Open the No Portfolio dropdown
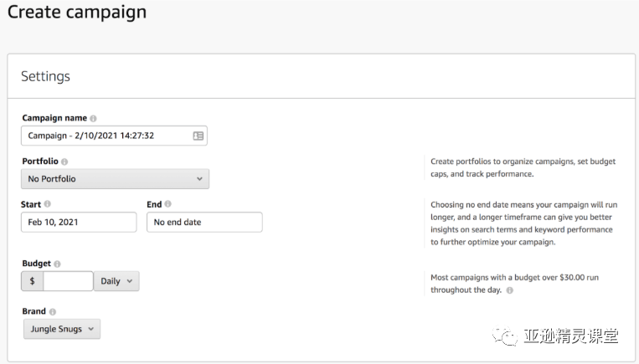 click(115, 179)
